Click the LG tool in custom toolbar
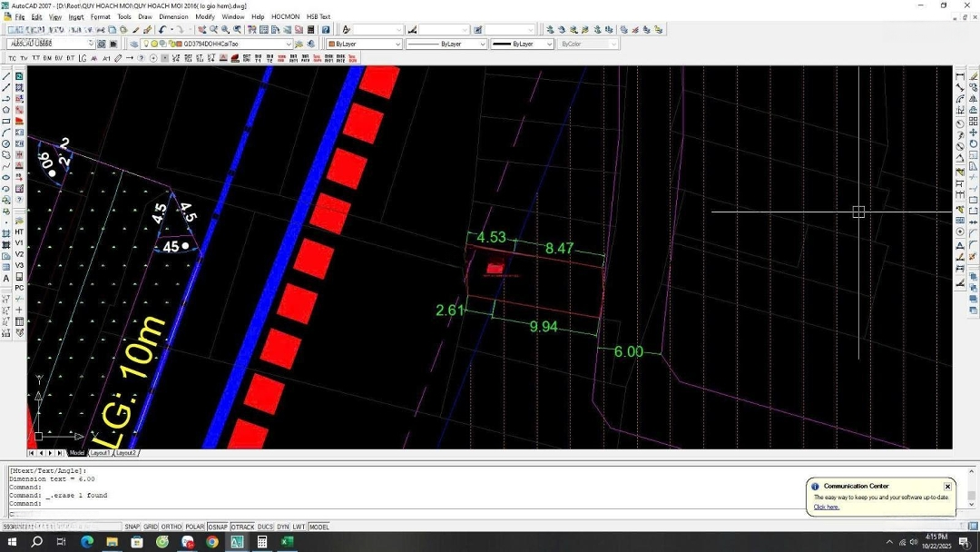 click(x=83, y=58)
